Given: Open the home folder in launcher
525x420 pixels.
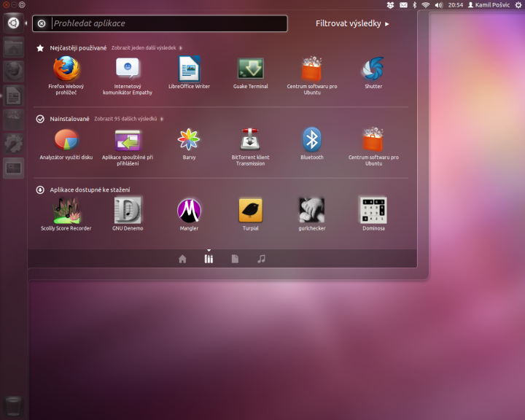Looking at the screenshot, I should point(13,47).
